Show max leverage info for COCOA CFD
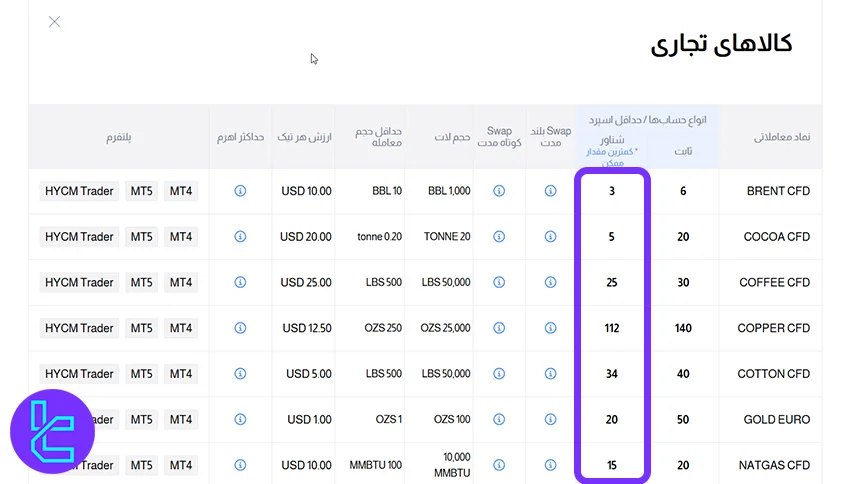This screenshot has height=484, width=860. click(240, 237)
